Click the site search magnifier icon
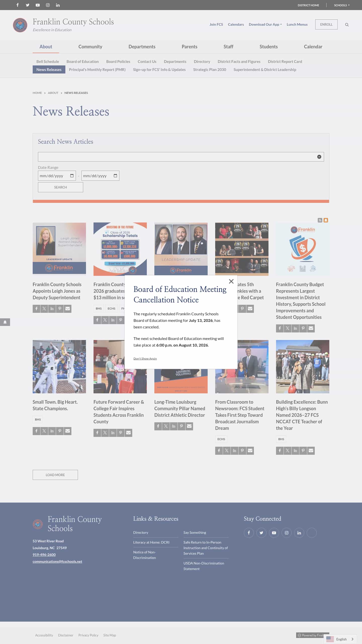This screenshot has height=644, width=362. pos(347,25)
